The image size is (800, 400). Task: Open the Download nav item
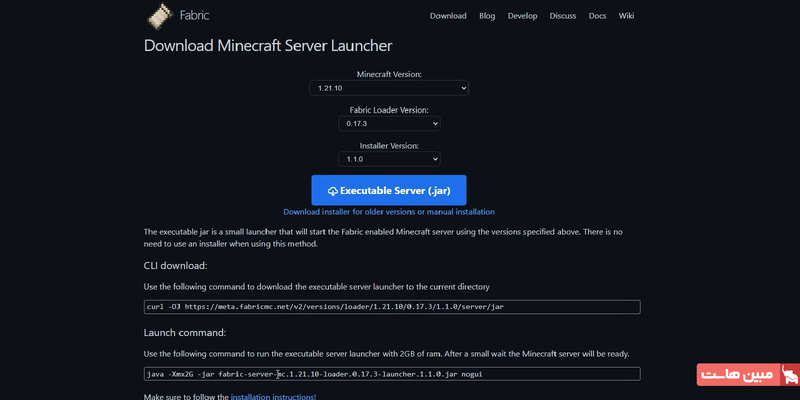point(448,16)
